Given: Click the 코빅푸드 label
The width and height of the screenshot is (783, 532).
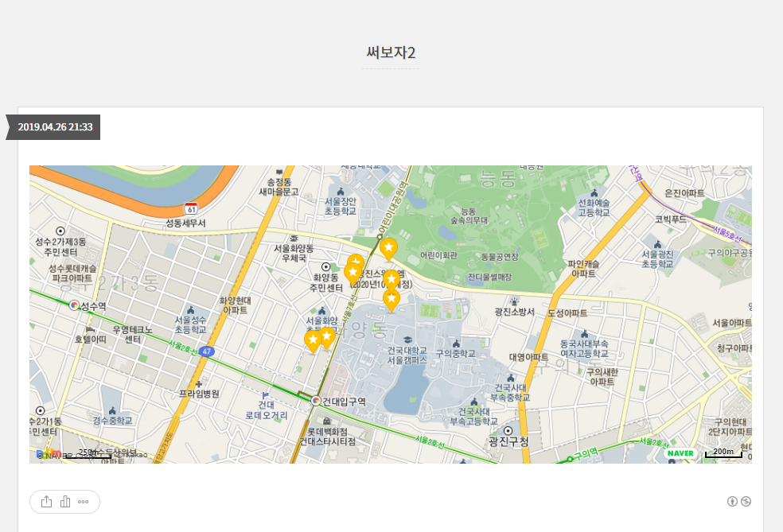Looking at the screenshot, I should 671,219.
